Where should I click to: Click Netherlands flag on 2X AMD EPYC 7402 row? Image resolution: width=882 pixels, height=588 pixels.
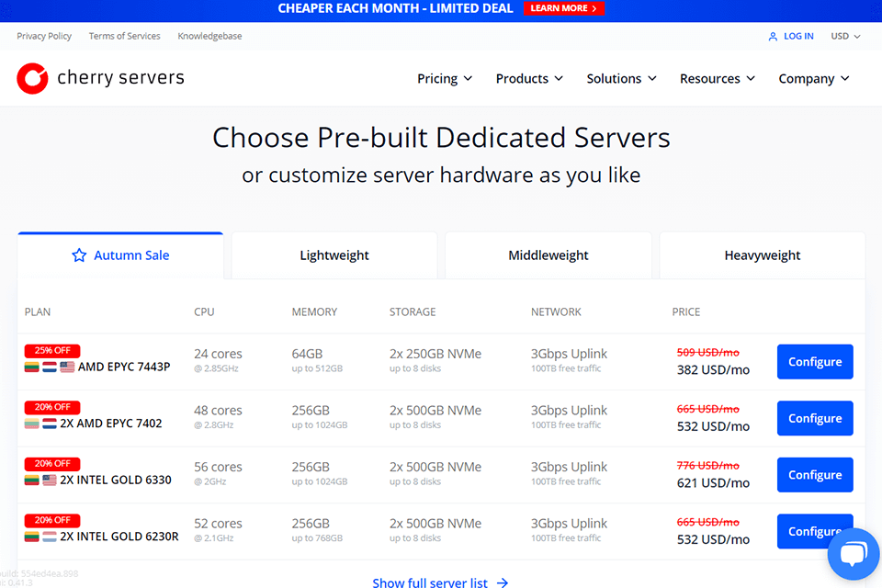(50, 424)
